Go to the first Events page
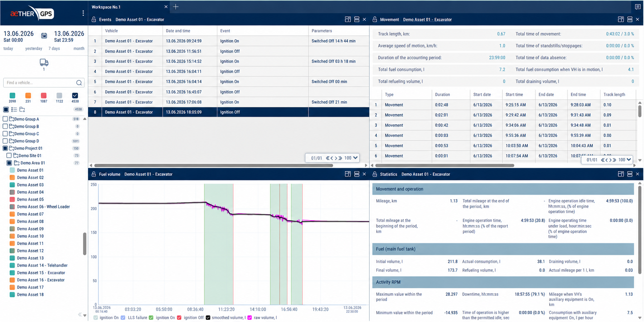Viewport: 644px width, 322px height. click(x=328, y=158)
